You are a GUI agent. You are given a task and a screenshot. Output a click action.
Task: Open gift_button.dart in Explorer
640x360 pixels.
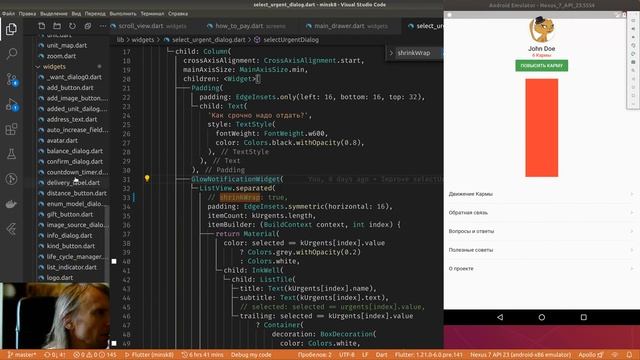pos(69,214)
